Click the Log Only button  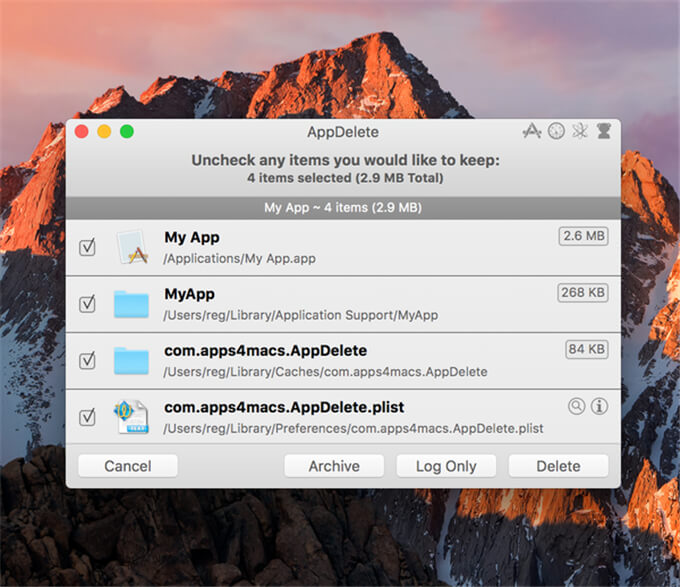pyautogui.click(x=446, y=466)
